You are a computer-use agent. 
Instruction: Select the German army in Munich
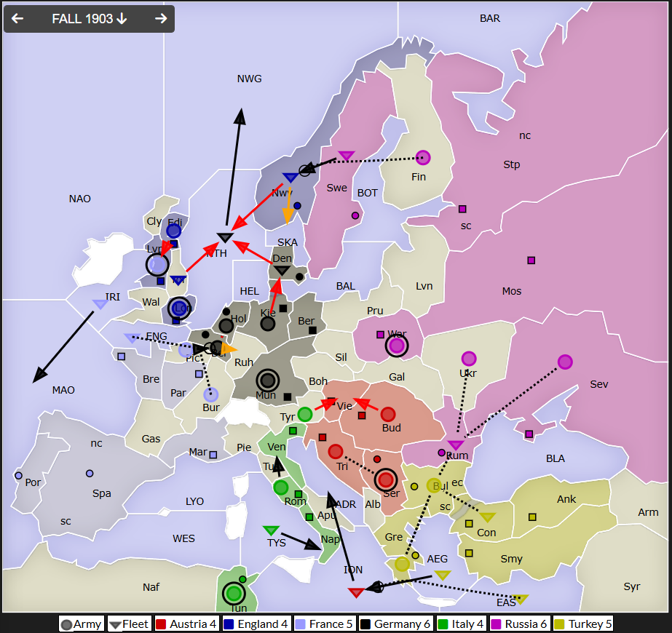[x=267, y=380]
